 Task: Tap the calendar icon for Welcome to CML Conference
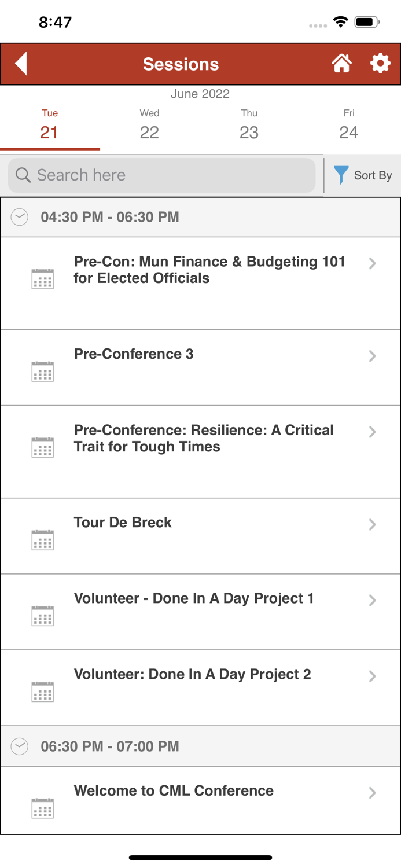pyautogui.click(x=42, y=808)
